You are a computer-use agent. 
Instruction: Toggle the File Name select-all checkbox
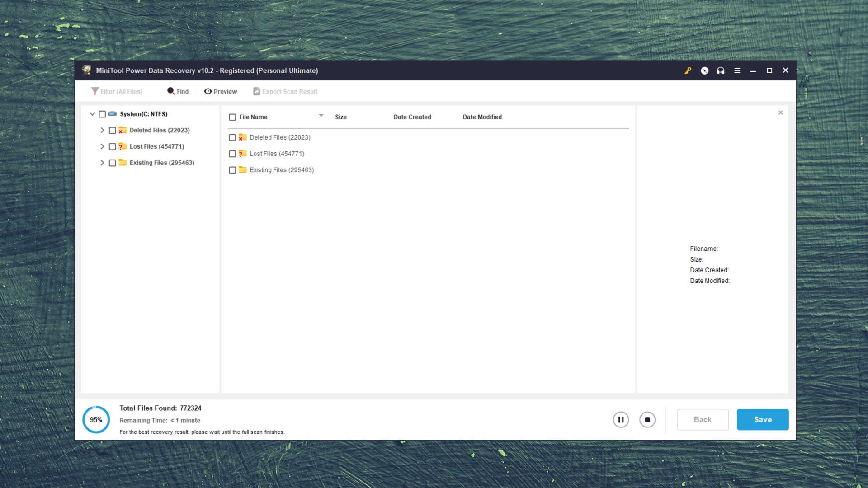(x=232, y=117)
